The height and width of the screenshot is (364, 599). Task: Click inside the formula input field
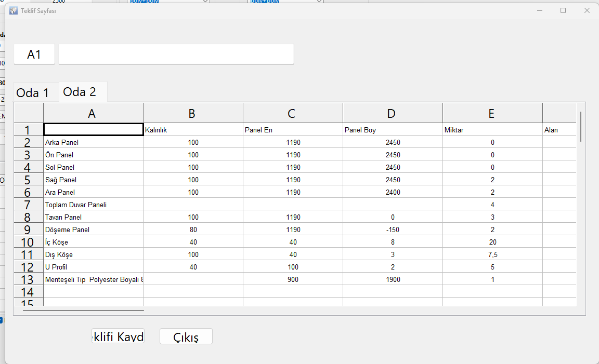[x=176, y=53]
